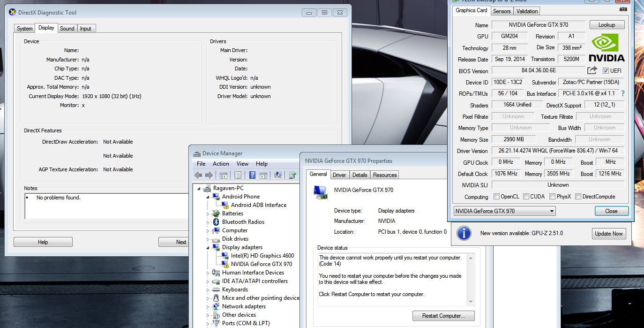Click the Driver Version field in GPU-Z

tap(558, 151)
